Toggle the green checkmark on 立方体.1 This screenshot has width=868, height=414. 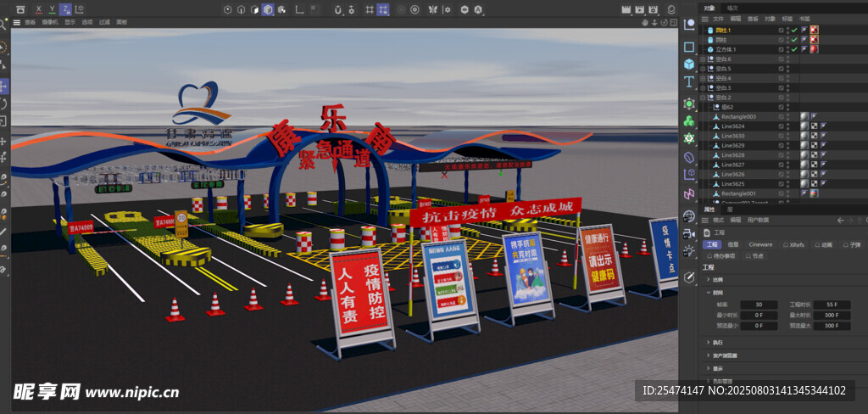793,49
